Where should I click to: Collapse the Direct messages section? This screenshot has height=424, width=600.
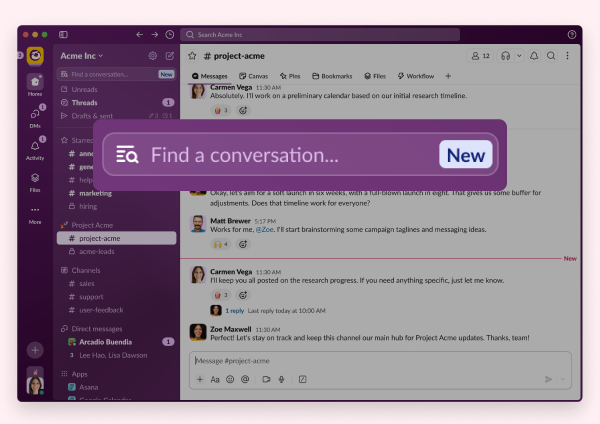coord(96,329)
